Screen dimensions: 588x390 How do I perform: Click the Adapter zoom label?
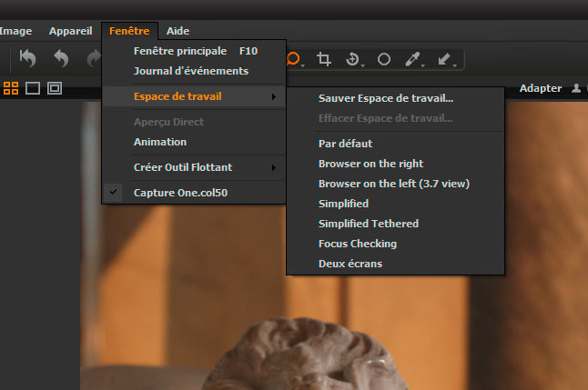(x=541, y=88)
